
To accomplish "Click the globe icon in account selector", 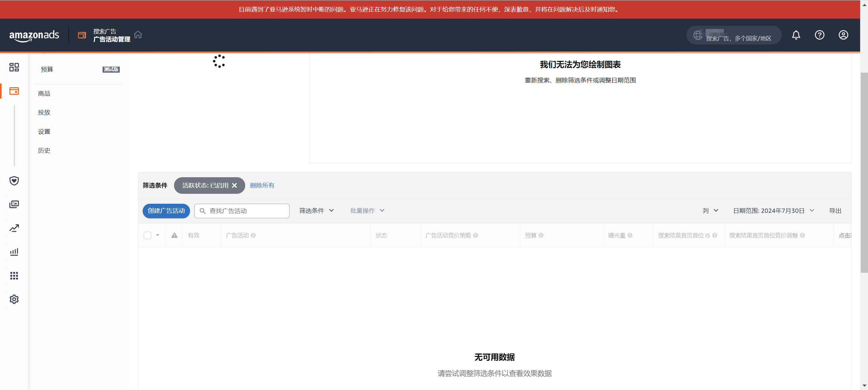I will pyautogui.click(x=698, y=35).
